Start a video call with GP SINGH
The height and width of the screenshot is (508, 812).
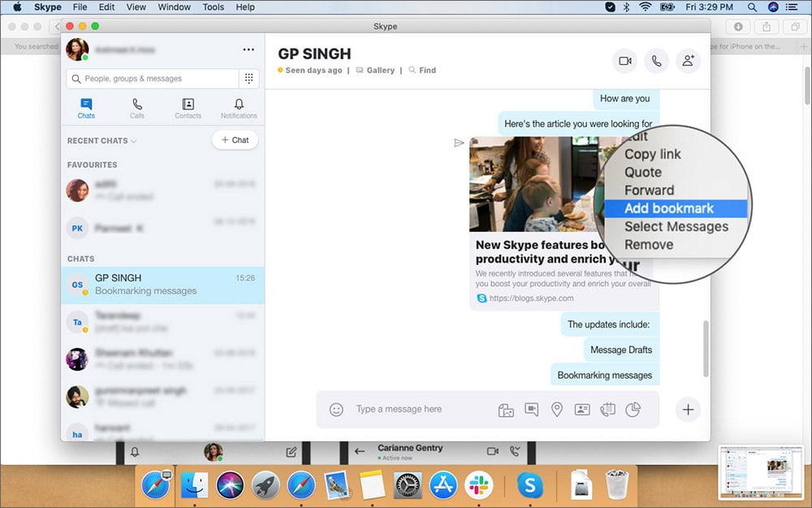pos(624,61)
